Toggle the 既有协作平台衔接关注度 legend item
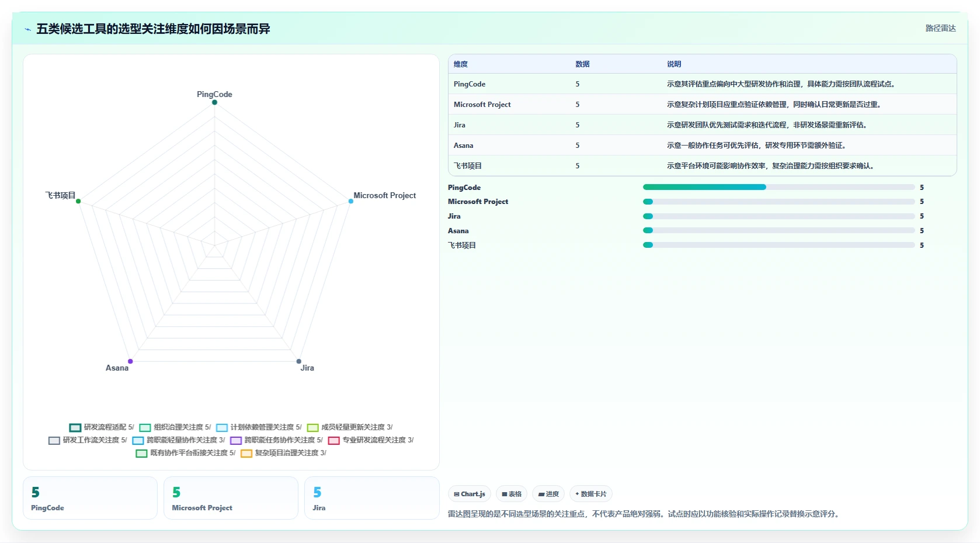 pos(186,453)
